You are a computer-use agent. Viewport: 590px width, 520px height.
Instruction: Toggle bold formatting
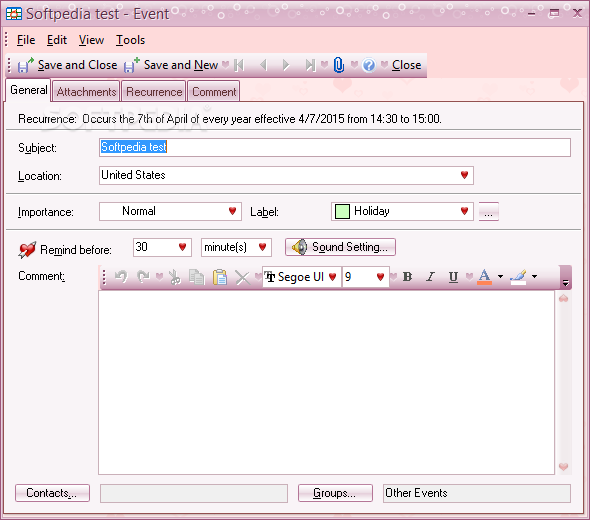click(x=407, y=277)
